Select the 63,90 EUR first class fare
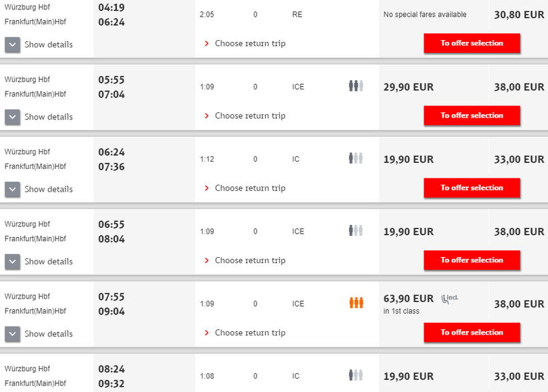The image size is (548, 392). 408,299
